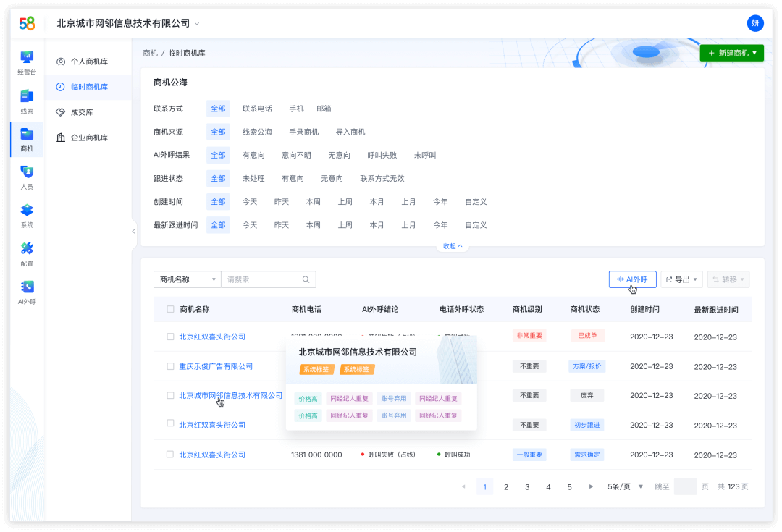Go to next page arrow
The width and height of the screenshot is (782, 532).
[591, 486]
